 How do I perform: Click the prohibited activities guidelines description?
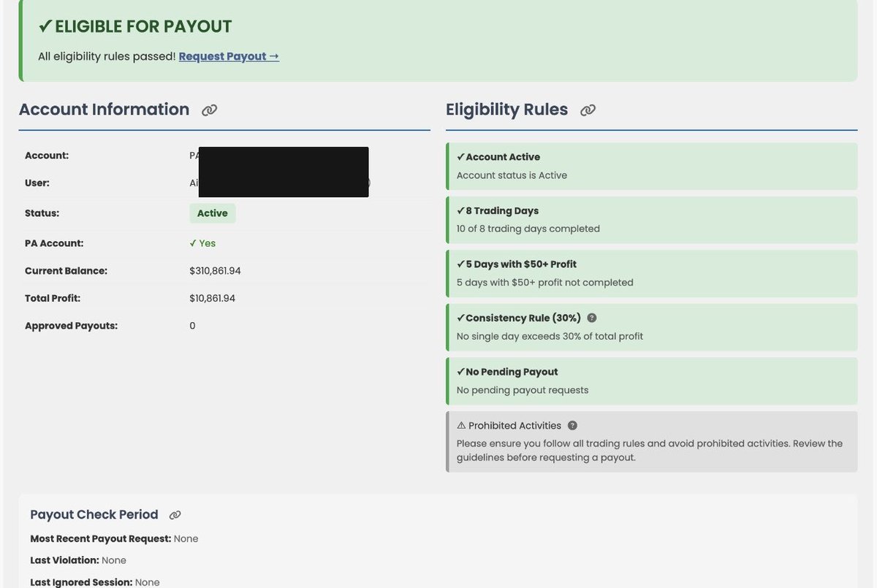click(x=650, y=451)
